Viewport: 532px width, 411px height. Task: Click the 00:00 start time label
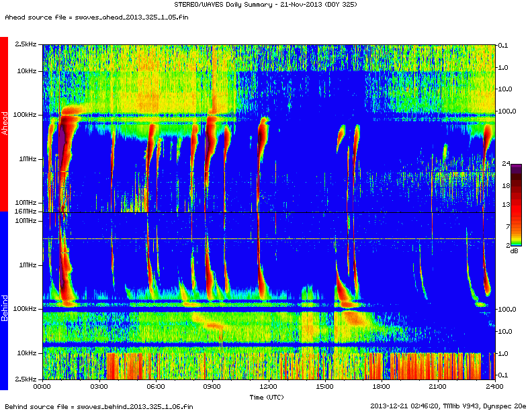(42, 387)
